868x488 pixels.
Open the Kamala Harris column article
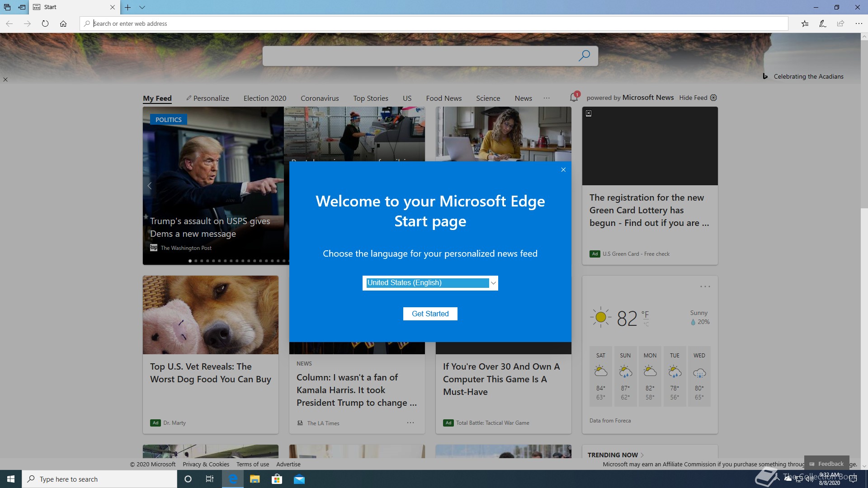357,390
